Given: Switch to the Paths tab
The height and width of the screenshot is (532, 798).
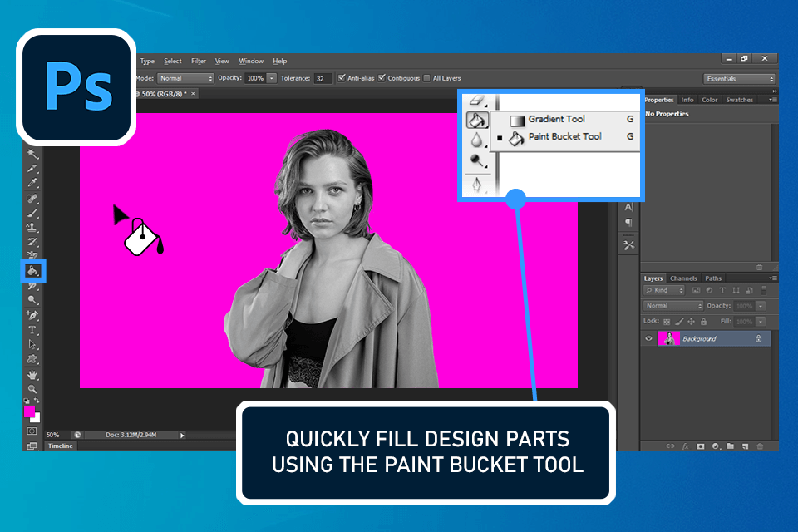Looking at the screenshot, I should click(x=713, y=278).
